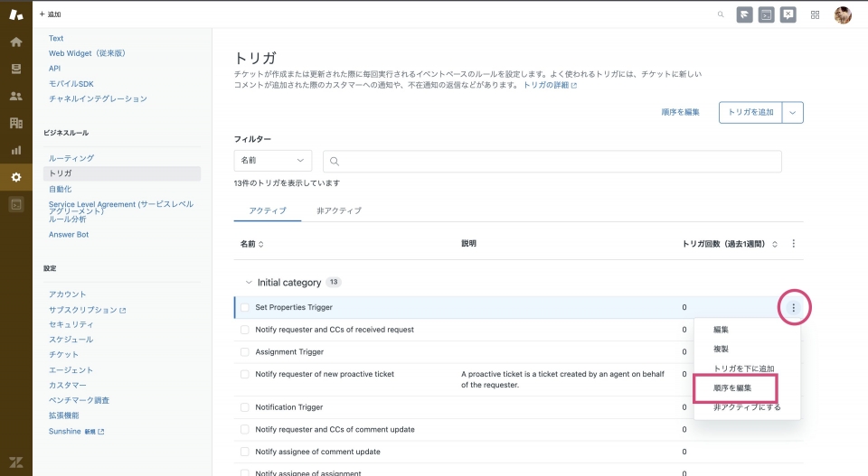
Task: Select the Assignment Trigger checkbox
Action: [x=245, y=352]
